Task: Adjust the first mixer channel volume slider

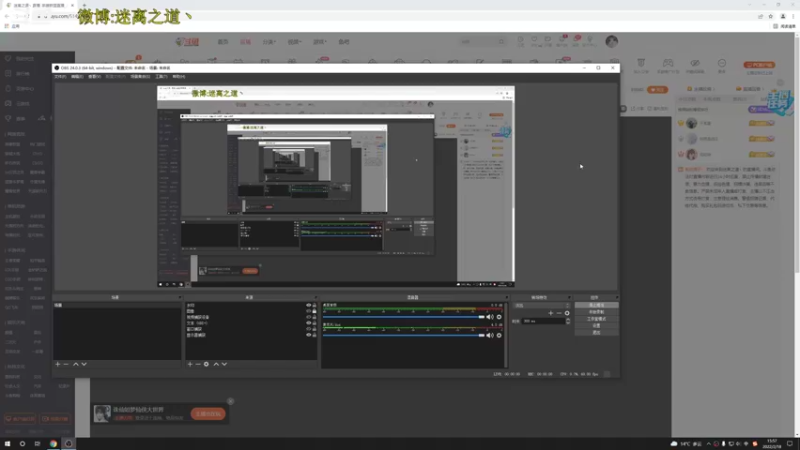Action: tap(404, 317)
